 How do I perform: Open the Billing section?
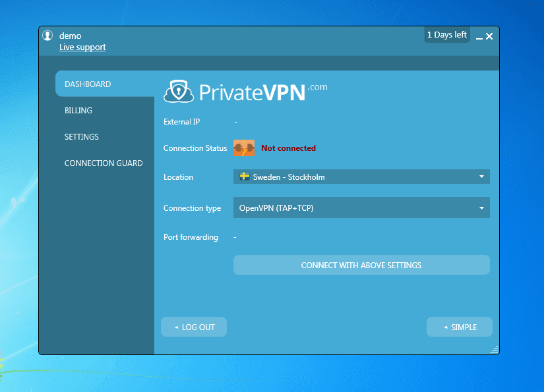tap(78, 111)
